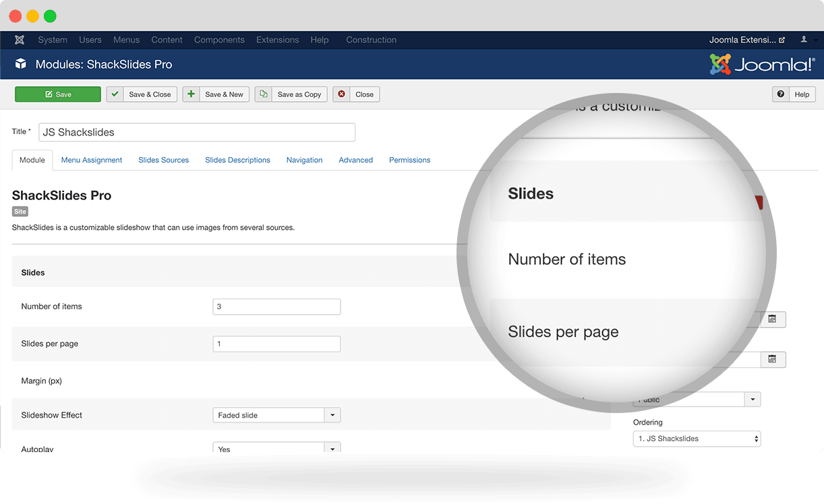
Task: Click the green Save button
Action: [58, 94]
